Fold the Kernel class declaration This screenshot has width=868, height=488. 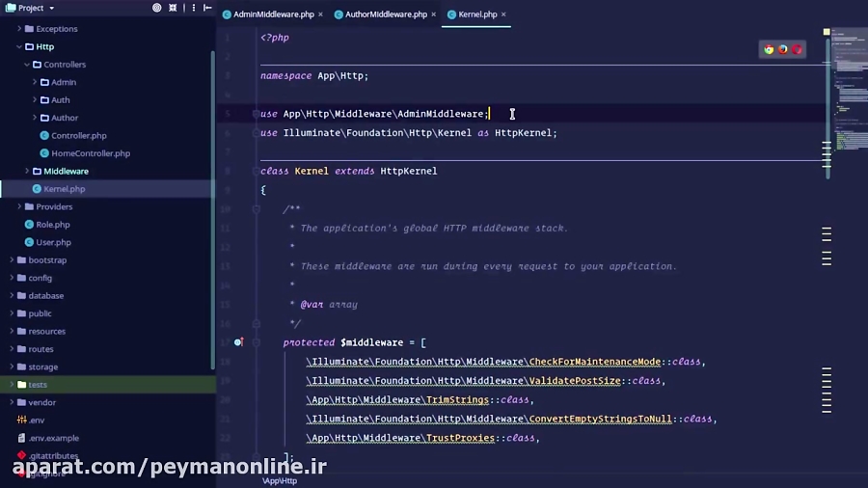(x=256, y=171)
